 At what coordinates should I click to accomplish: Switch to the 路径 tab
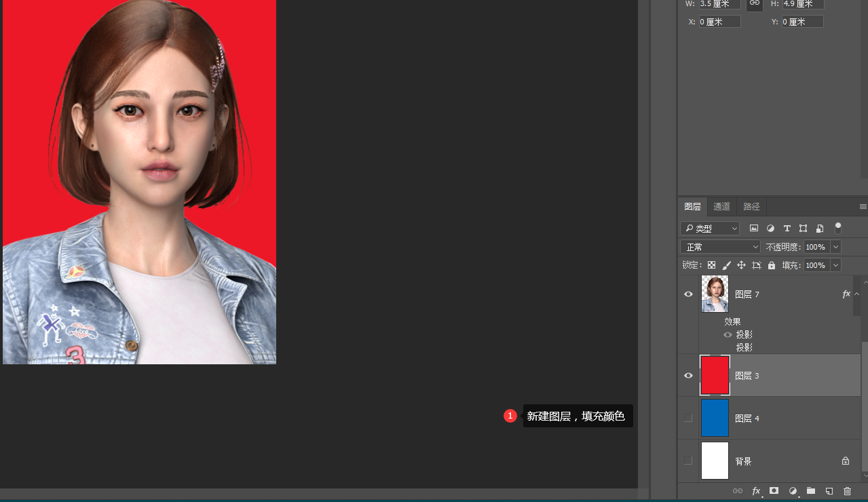tap(751, 207)
